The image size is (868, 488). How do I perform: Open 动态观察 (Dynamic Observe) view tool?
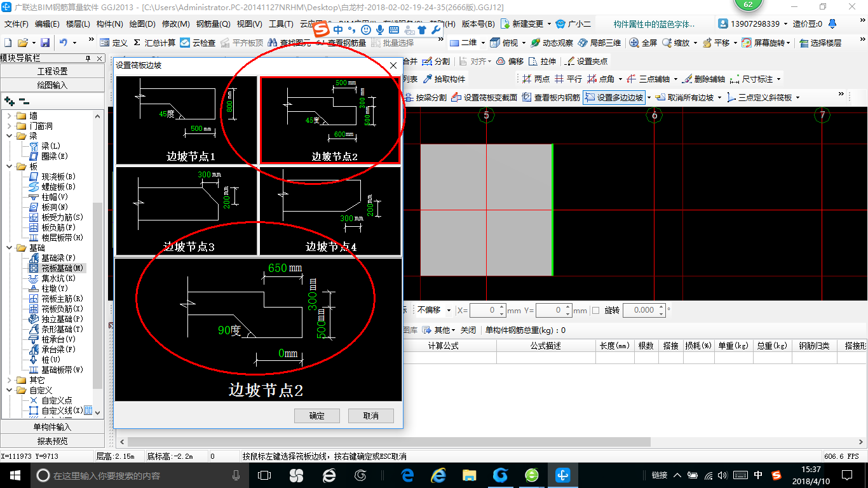tap(552, 43)
